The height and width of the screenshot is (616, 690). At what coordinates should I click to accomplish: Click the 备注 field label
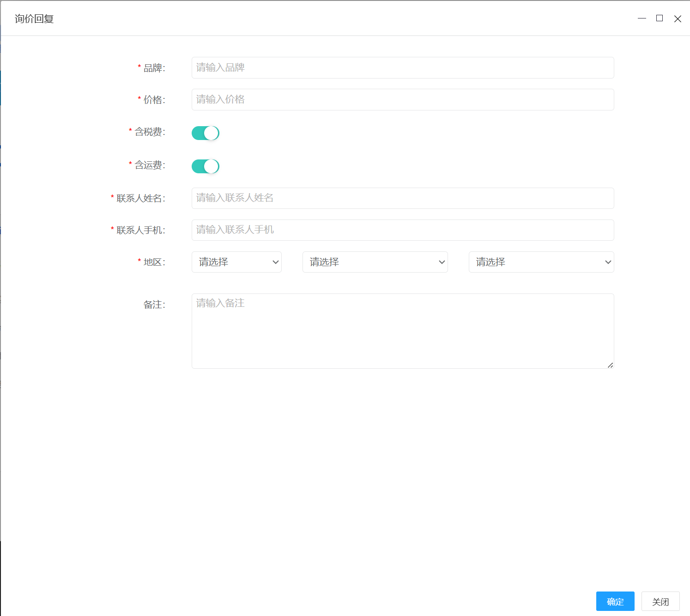pyautogui.click(x=154, y=305)
